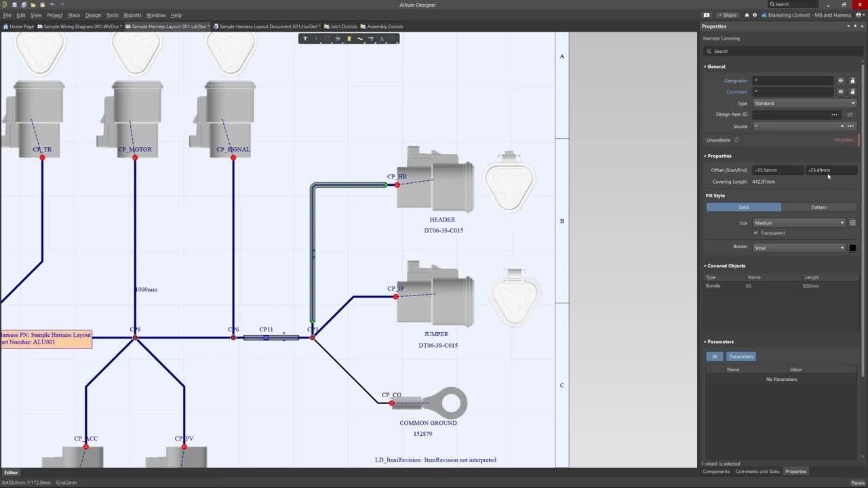The width and height of the screenshot is (868, 488).
Task: Toggle Designator visibility eye icon
Action: (840, 81)
